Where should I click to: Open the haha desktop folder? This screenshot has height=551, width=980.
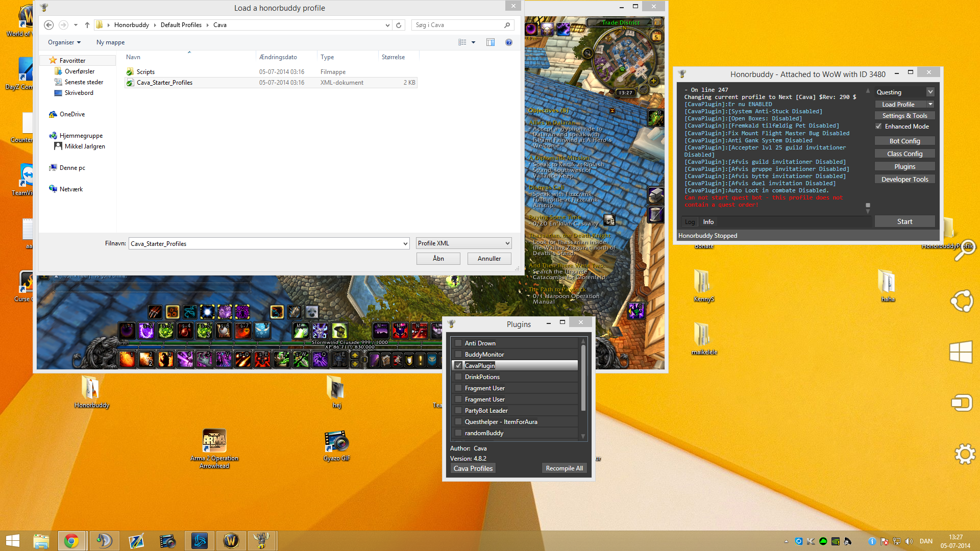tap(888, 285)
